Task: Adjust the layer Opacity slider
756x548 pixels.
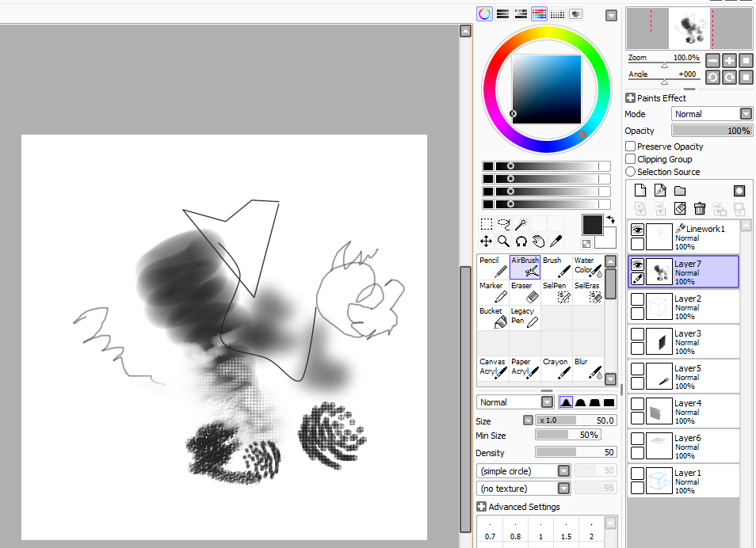Action: tap(712, 131)
